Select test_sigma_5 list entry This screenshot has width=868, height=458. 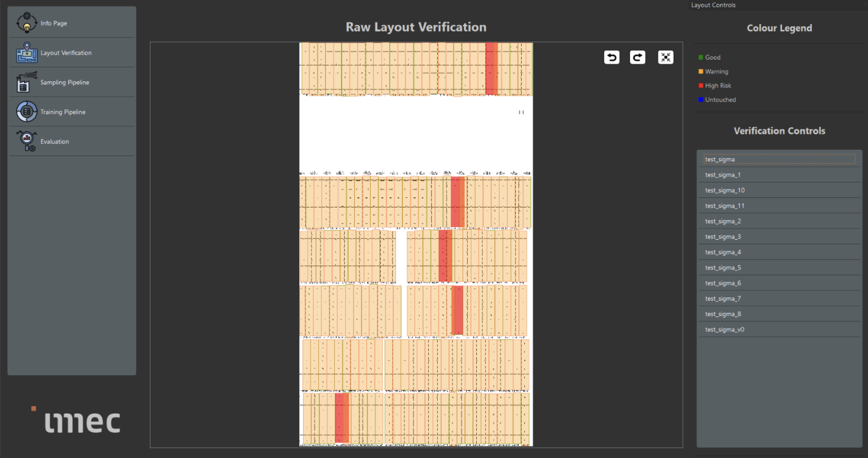tap(779, 268)
